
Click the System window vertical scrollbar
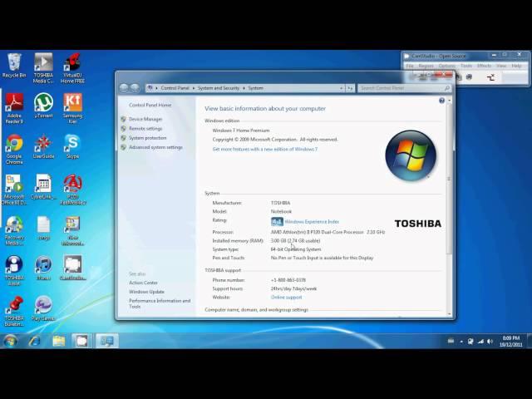[x=449, y=178]
